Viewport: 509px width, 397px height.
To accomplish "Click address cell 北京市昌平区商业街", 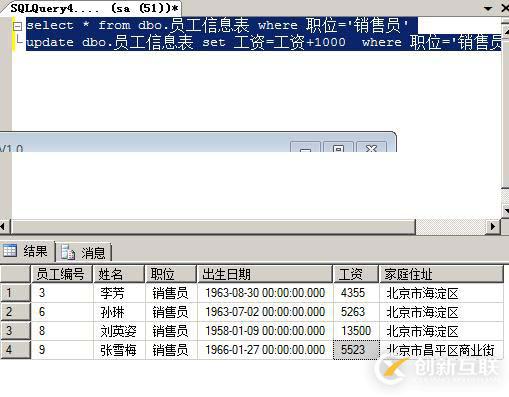I will (x=441, y=350).
